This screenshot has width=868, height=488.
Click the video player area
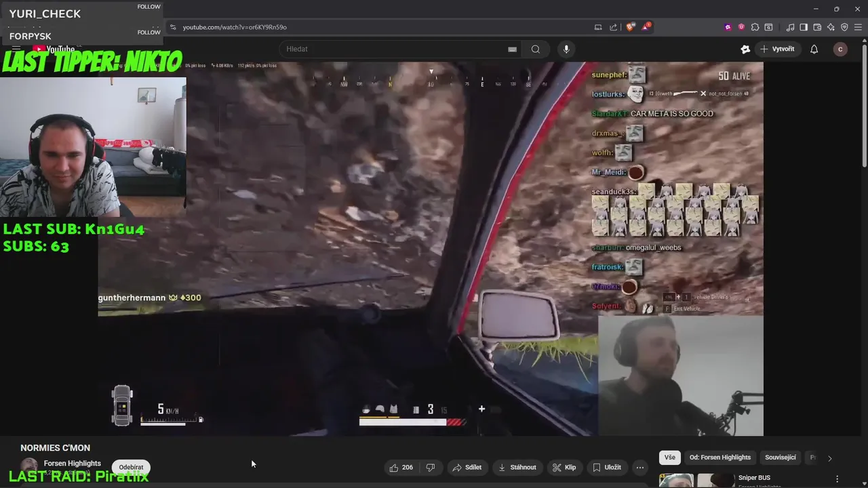click(431, 249)
